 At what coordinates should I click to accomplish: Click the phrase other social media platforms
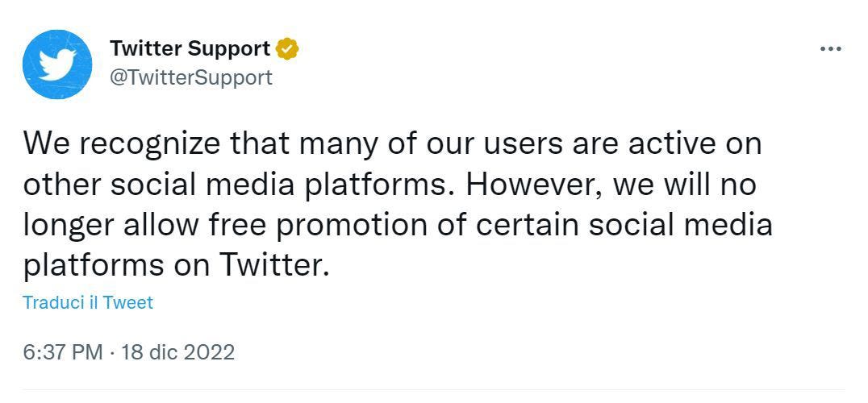235,185
